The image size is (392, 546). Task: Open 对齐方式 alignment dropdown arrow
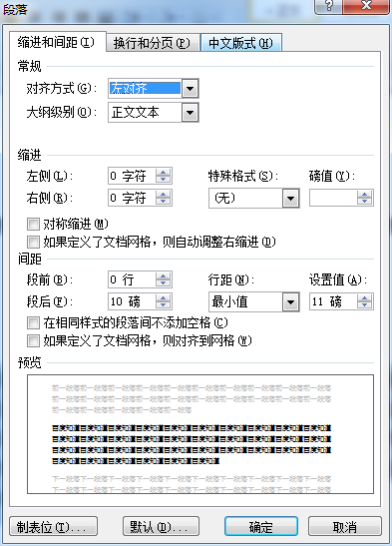[x=190, y=89]
